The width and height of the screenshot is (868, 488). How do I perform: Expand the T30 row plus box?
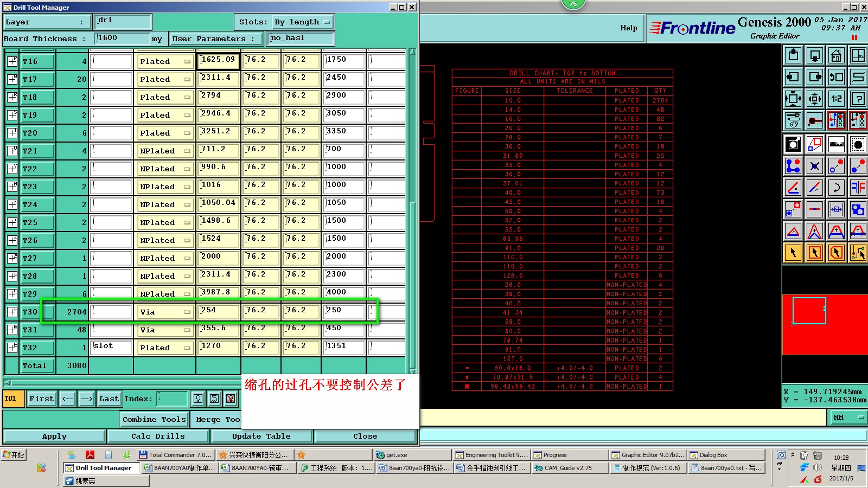[12, 312]
